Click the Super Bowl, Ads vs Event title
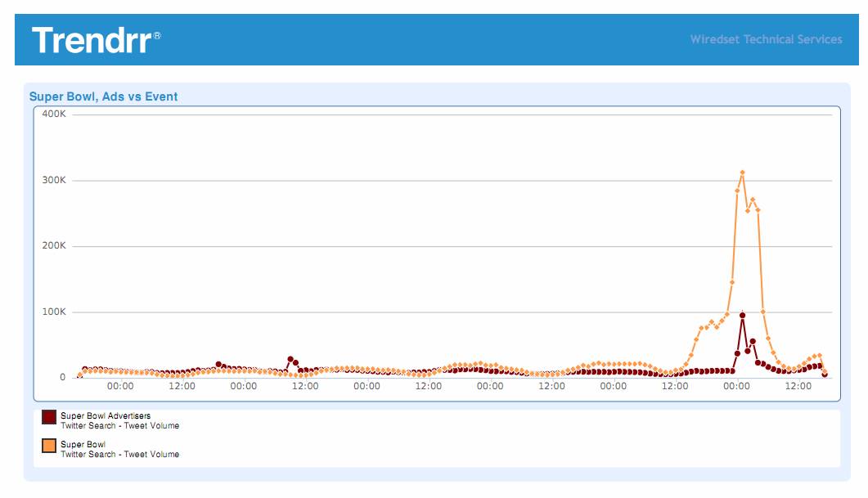This screenshot has height=498, width=868. [x=104, y=96]
